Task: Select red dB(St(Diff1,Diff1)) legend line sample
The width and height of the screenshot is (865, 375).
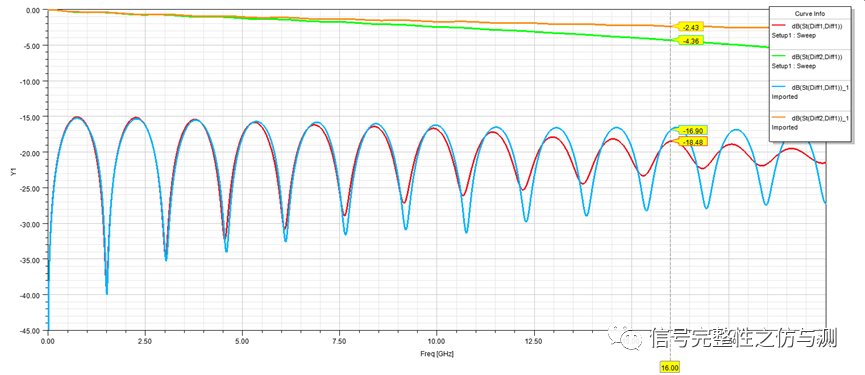Action: 779,26
